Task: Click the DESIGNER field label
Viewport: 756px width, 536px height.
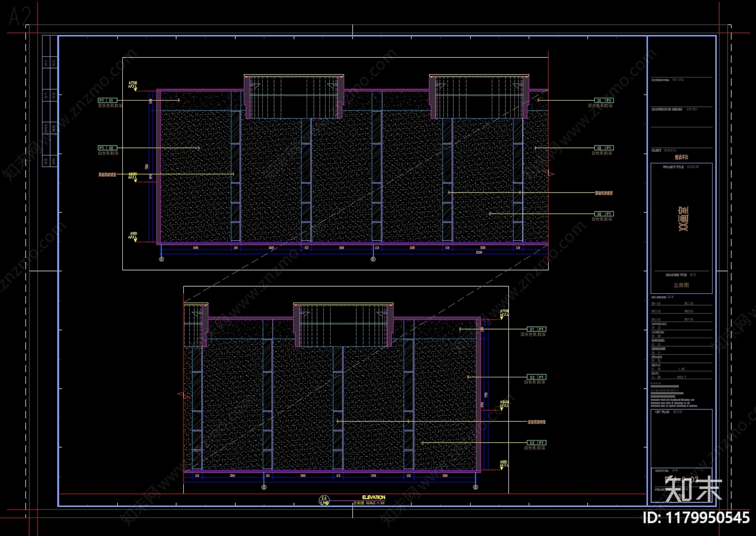Action: pyautogui.click(x=658, y=349)
